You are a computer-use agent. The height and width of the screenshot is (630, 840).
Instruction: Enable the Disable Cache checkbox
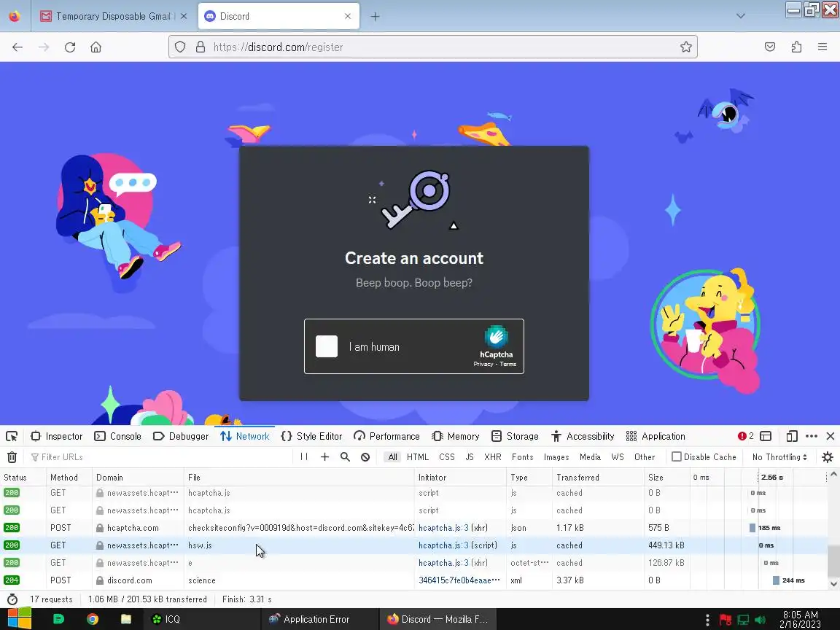pyautogui.click(x=677, y=456)
